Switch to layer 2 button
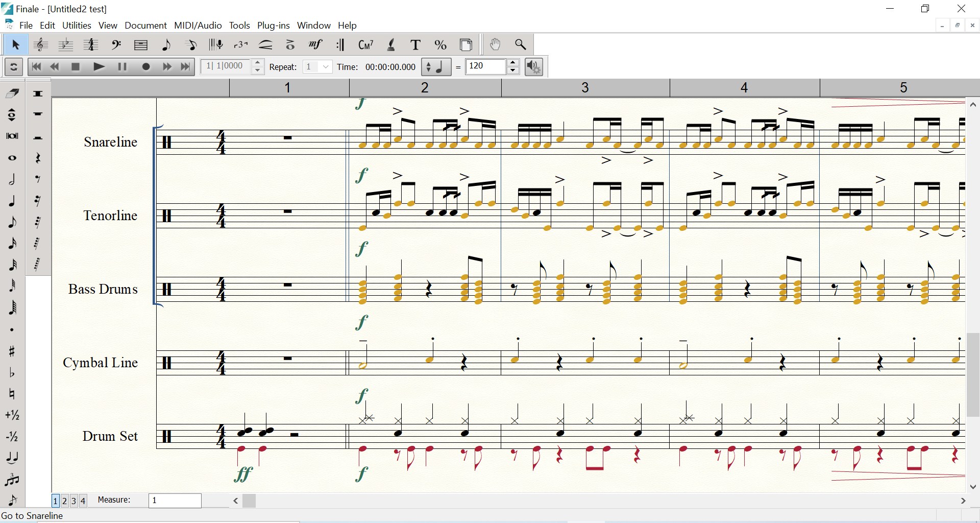Screen dimensions: 980x523 [x=65, y=501]
